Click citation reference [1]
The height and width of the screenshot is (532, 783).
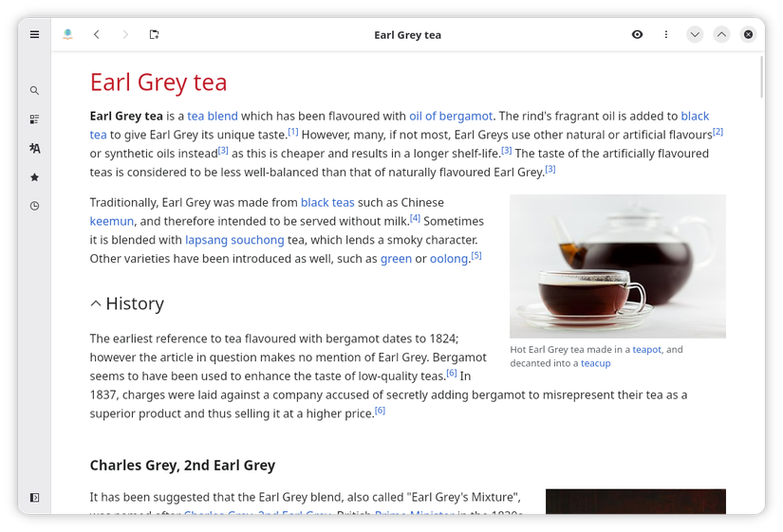293,132
